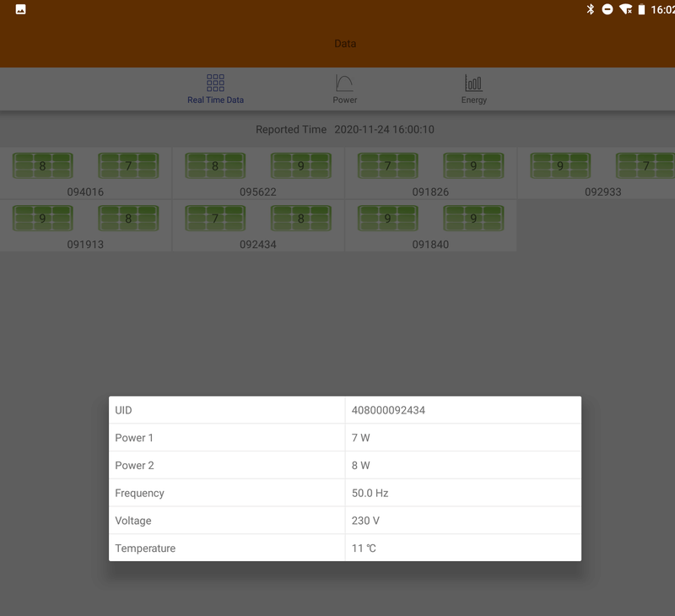Click the Power 1 value 7 W
Viewport: 675px width, 616px height.
[361, 438]
